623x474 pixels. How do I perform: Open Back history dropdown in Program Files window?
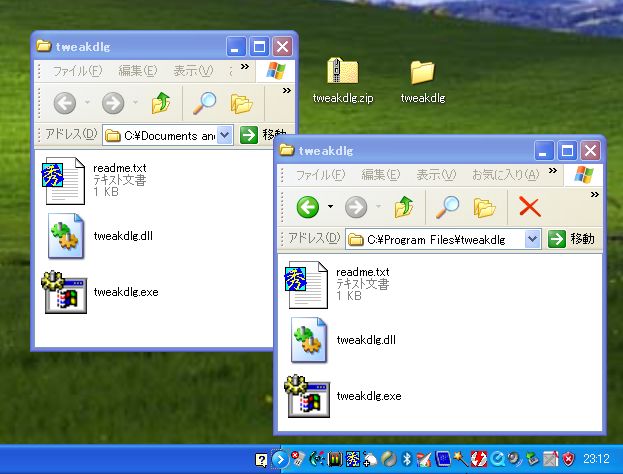[x=330, y=207]
